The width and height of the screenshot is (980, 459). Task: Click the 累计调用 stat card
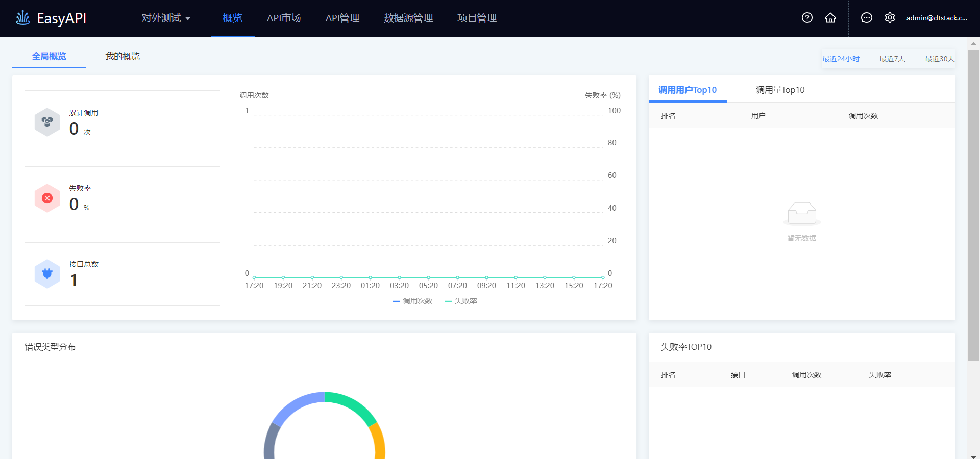coord(122,122)
